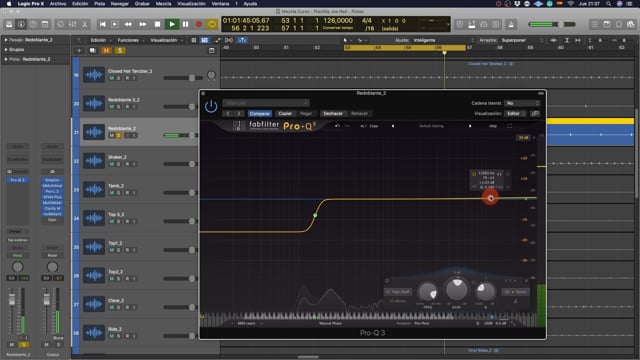Go to previous plugin preset arrow
640x360 pixels.
(228, 113)
